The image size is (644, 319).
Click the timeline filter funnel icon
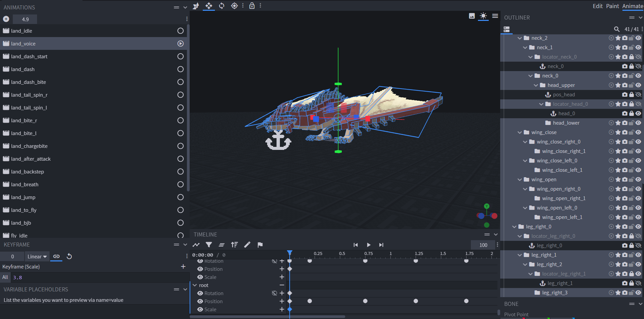click(x=209, y=245)
